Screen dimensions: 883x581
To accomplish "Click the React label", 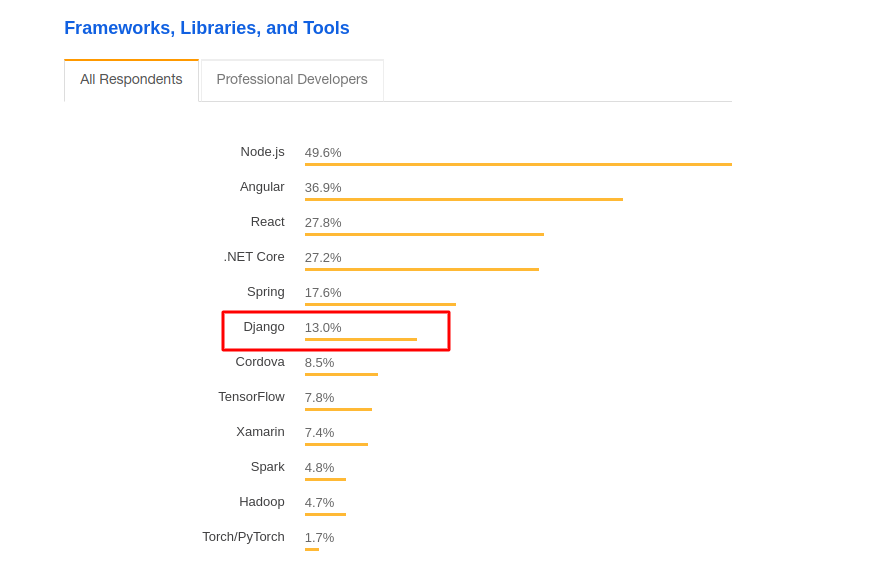I will tap(267, 222).
